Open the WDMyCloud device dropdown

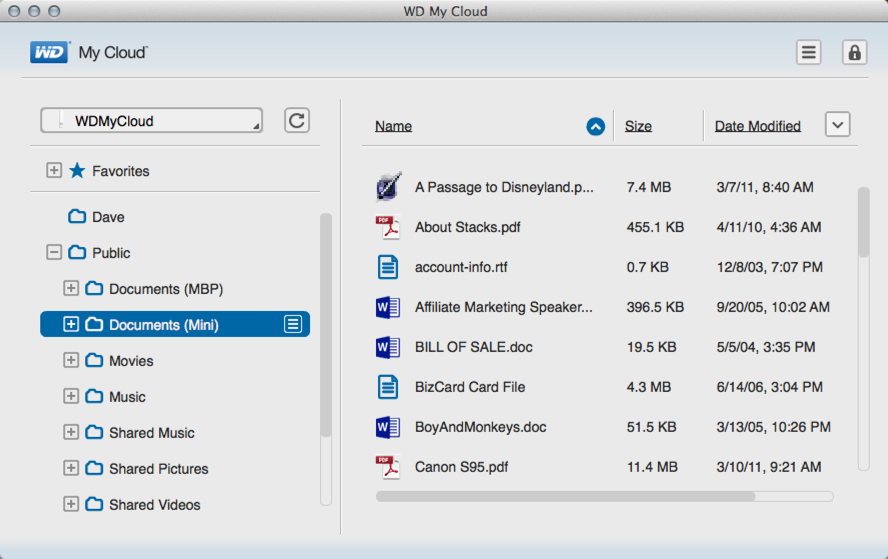coord(152,121)
